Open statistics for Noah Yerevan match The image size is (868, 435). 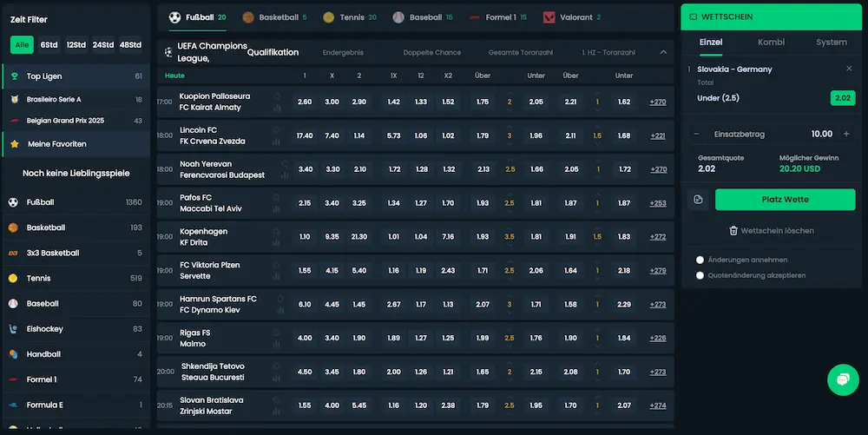(285, 176)
